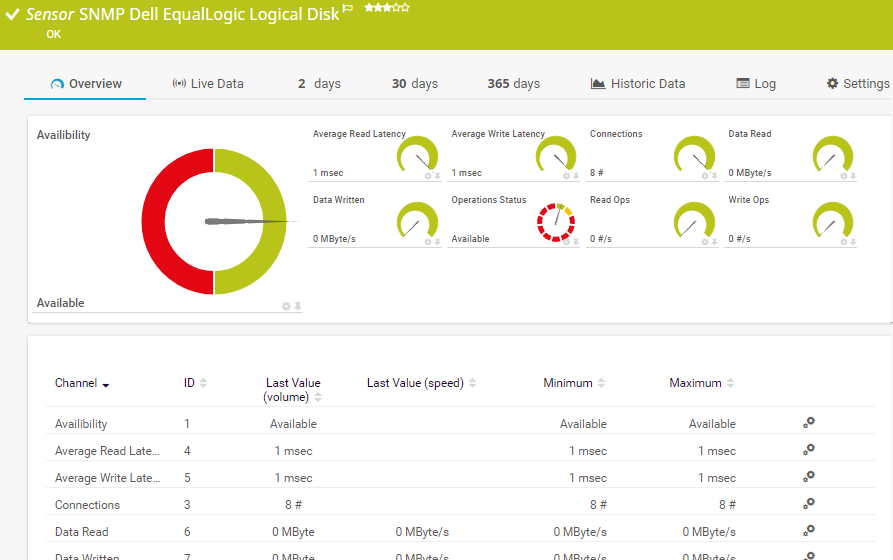Screen dimensions: 893x560
Task: Open gear settings for Data Read gauge
Action: 843,176
